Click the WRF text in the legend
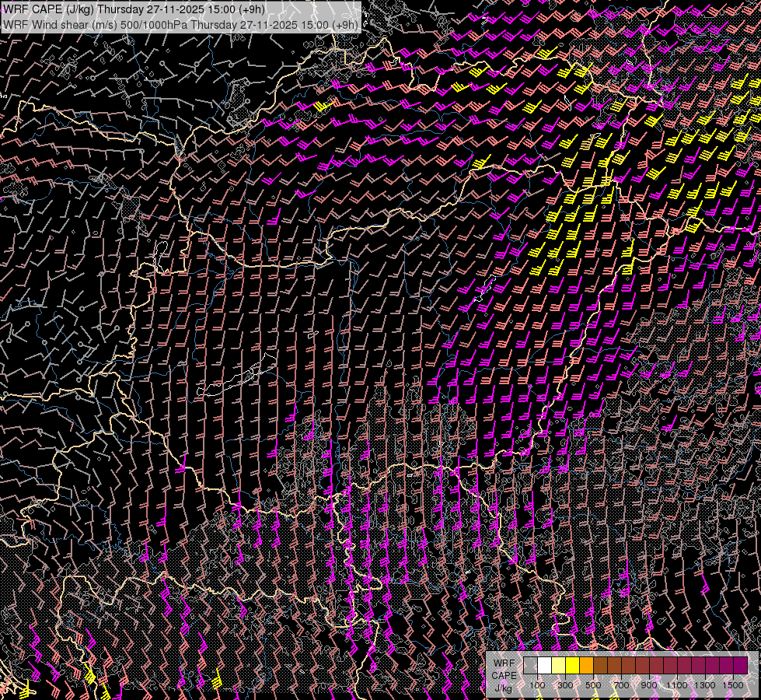This screenshot has width=761, height=700. click(504, 663)
